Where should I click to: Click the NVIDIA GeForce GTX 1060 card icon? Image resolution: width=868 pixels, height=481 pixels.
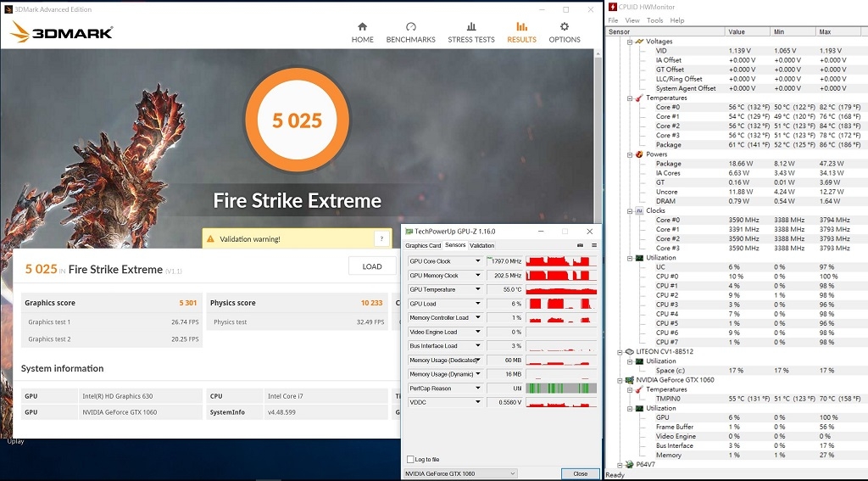click(630, 379)
